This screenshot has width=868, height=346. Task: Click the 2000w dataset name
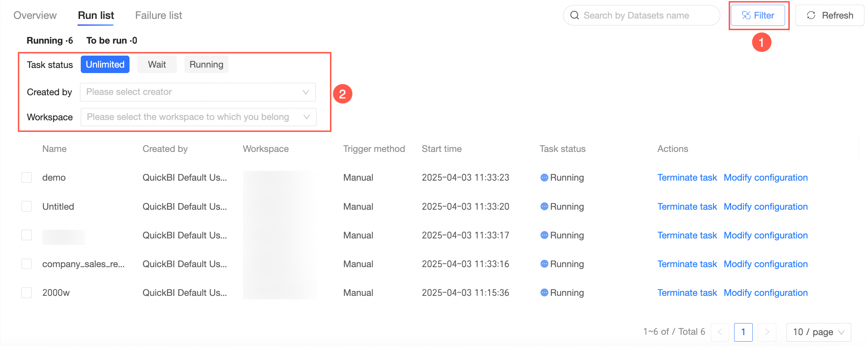pos(56,293)
